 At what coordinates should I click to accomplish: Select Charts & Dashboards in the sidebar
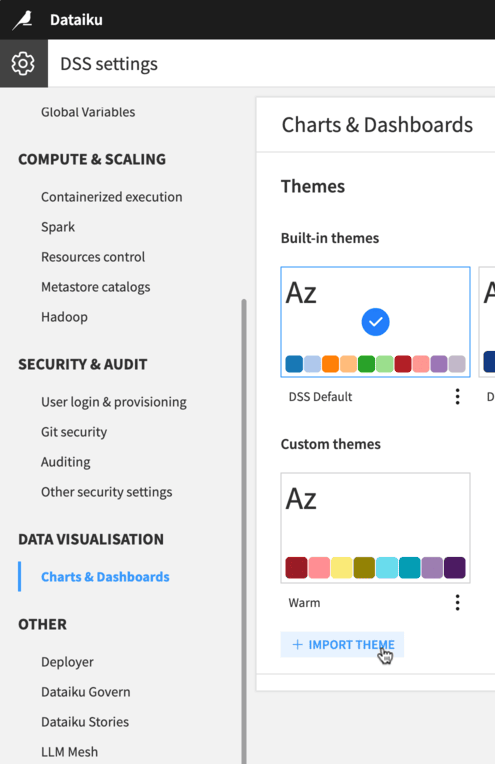pyautogui.click(x=105, y=577)
